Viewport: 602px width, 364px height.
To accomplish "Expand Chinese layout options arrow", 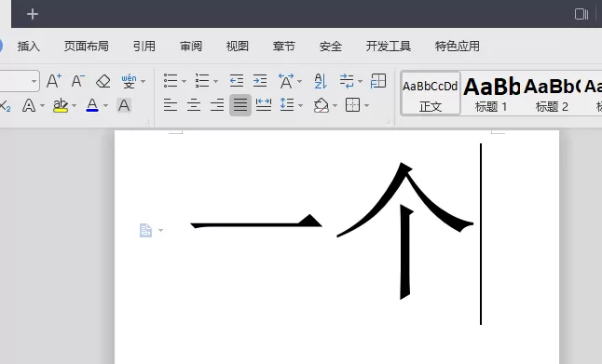I will [x=299, y=81].
